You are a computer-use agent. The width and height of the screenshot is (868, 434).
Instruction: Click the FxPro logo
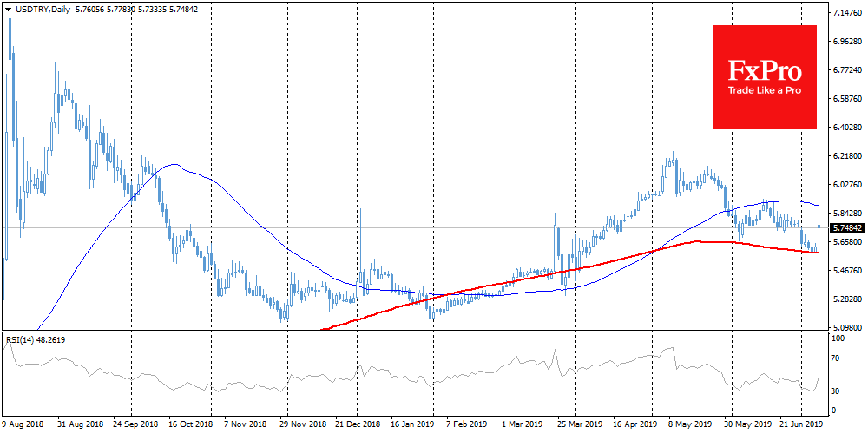pyautogui.click(x=764, y=70)
